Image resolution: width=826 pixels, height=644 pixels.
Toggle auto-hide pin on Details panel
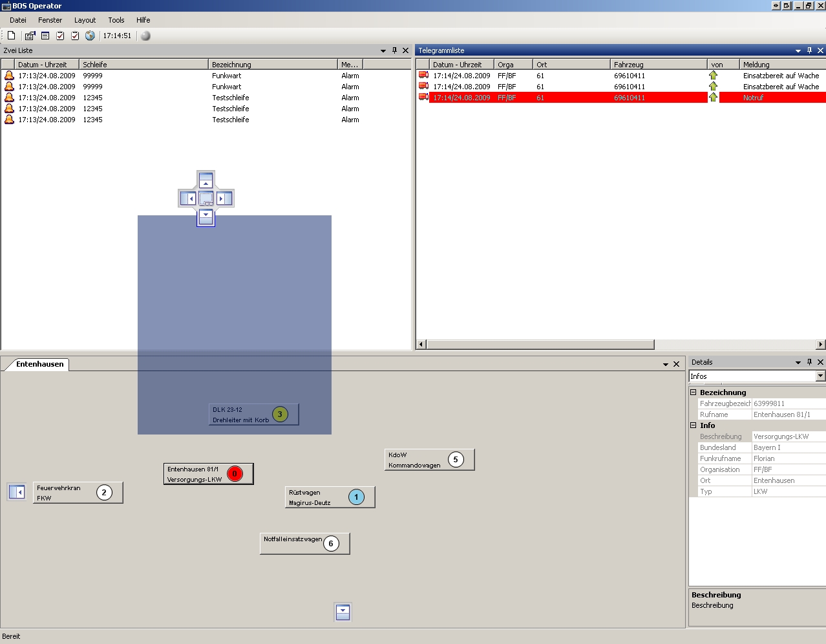click(x=809, y=362)
